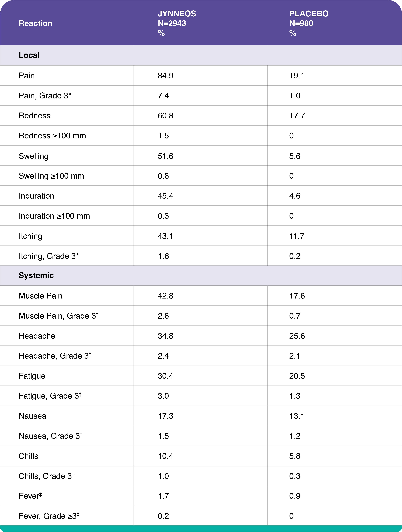Click the Fever row label with double-dagger
This screenshot has width=402, height=532.
[x=30, y=496]
